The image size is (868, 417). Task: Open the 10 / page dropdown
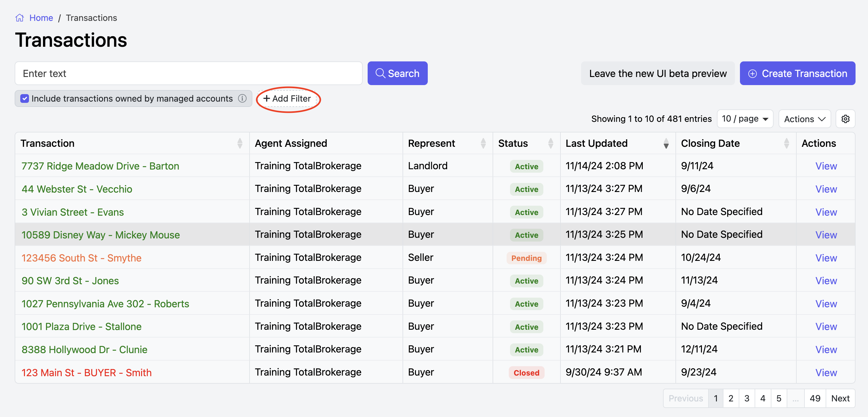(745, 119)
